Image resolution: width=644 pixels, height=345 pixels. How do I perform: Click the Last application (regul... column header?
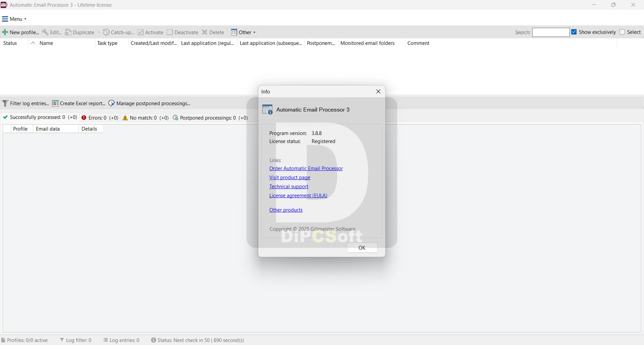point(208,43)
